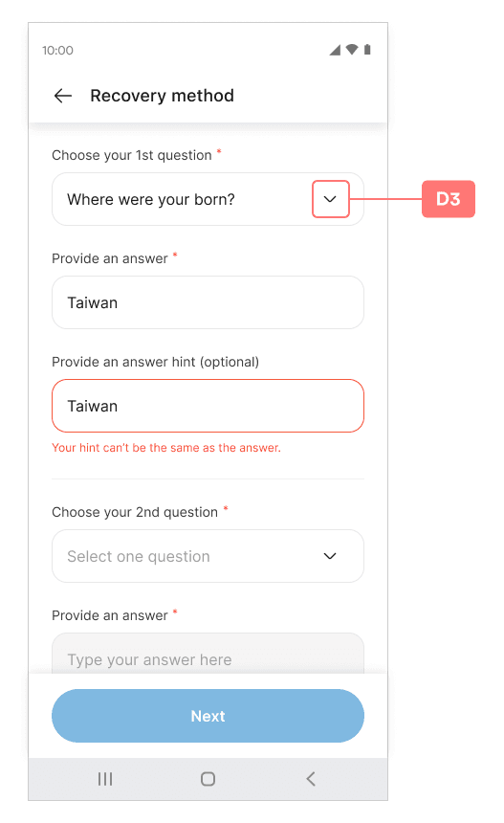
Task: Expand the 1st question chevron arrow
Action: point(330,199)
